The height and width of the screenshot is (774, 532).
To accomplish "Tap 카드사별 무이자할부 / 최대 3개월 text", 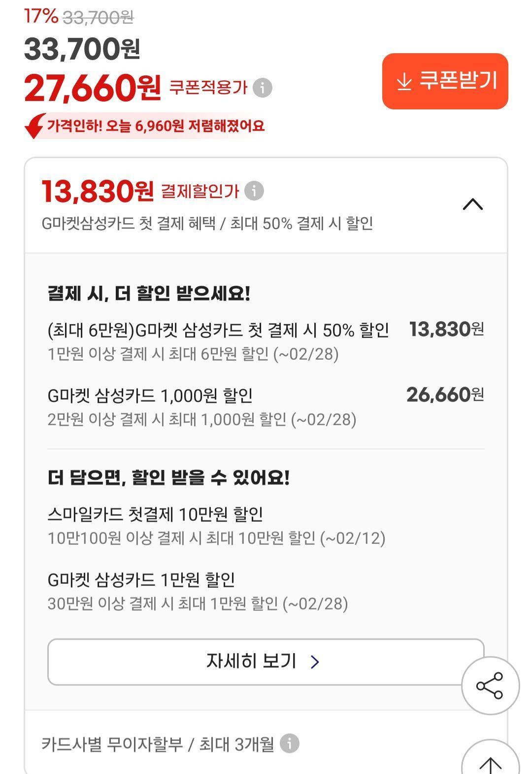I will click(158, 743).
